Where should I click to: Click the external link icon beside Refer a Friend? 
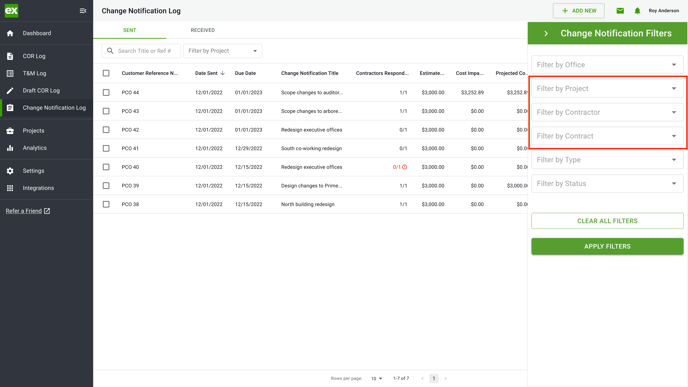[47, 211]
